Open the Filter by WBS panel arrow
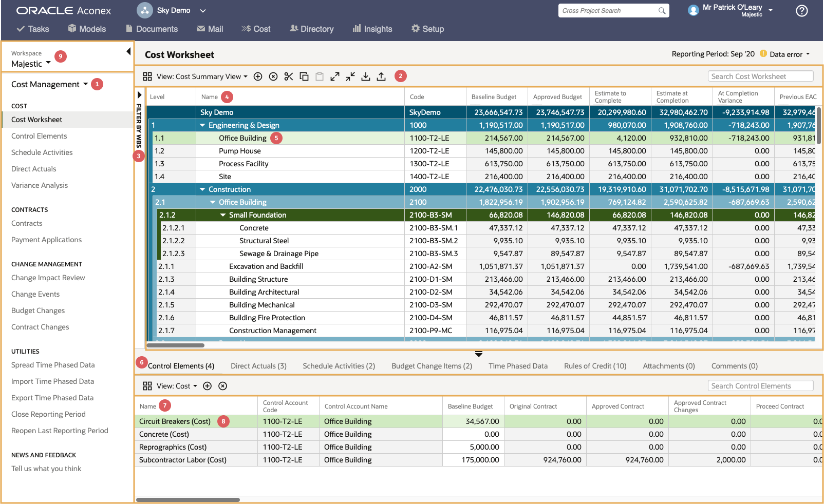This screenshot has width=824, height=504. click(x=139, y=95)
